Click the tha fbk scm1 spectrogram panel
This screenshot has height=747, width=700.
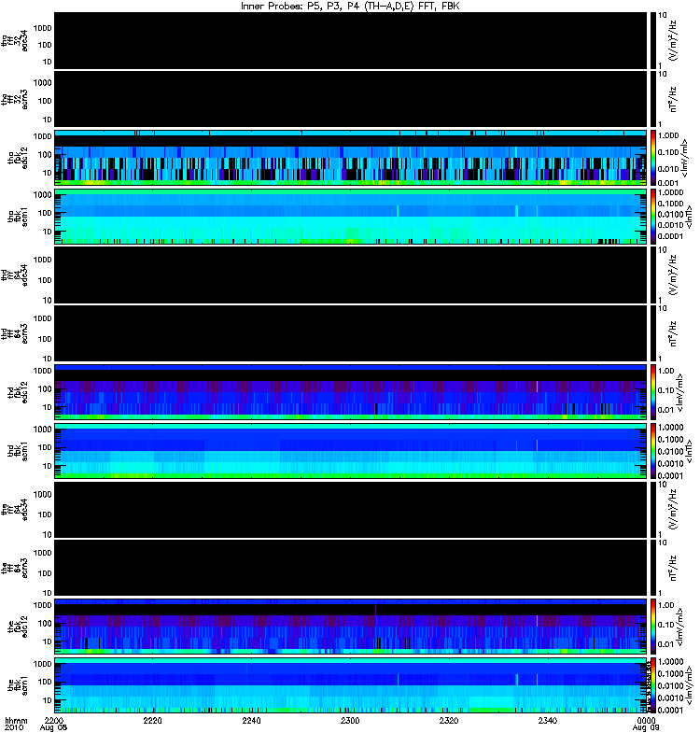[351, 217]
